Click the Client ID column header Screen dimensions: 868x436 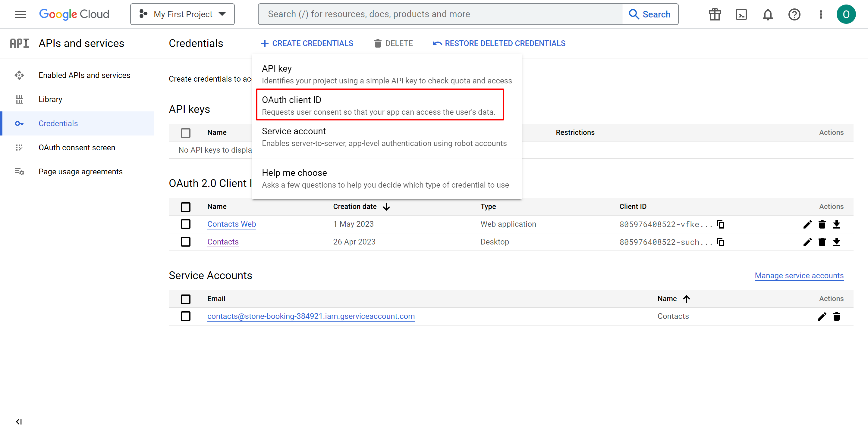tap(633, 206)
